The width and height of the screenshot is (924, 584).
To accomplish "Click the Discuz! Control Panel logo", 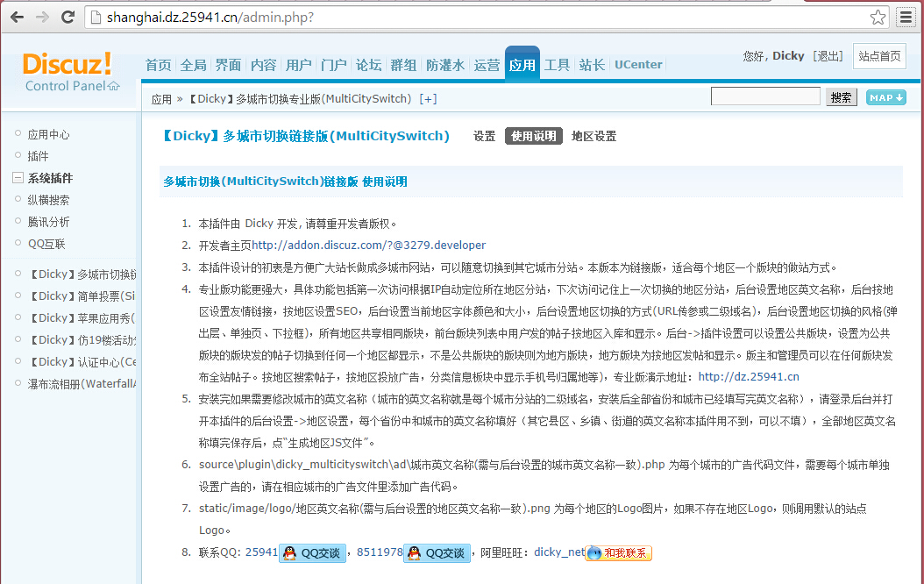I will point(71,72).
